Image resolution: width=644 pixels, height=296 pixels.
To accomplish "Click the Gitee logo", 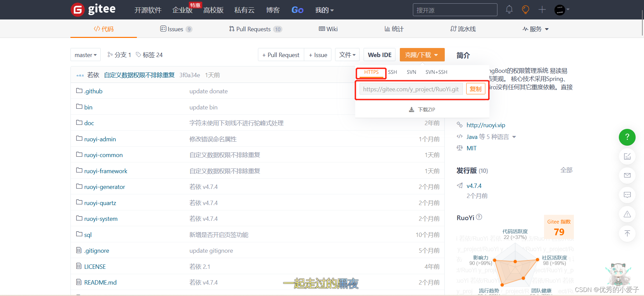I will tap(93, 9).
